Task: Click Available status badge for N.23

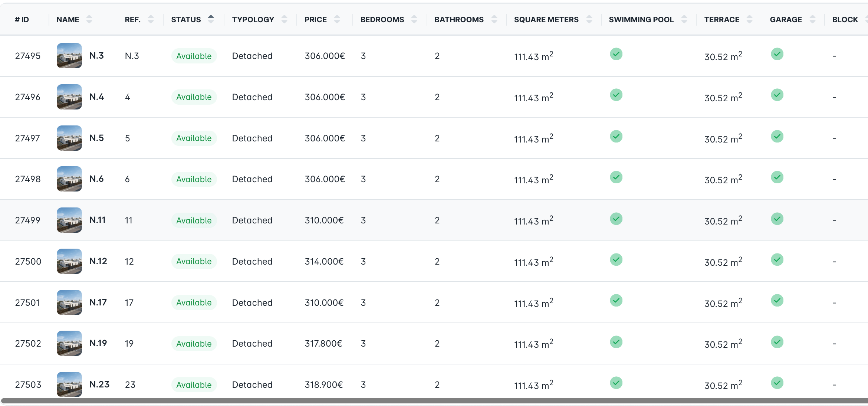Action: [194, 385]
